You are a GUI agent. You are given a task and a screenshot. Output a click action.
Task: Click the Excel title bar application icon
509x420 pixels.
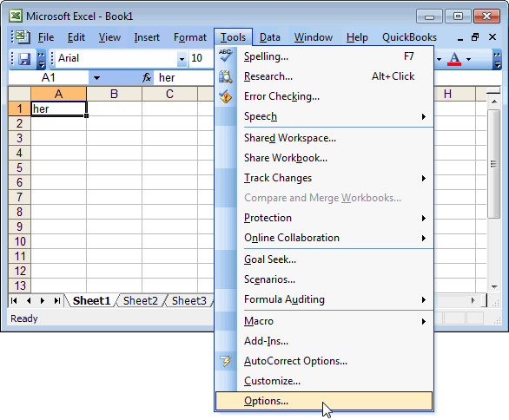[16, 16]
